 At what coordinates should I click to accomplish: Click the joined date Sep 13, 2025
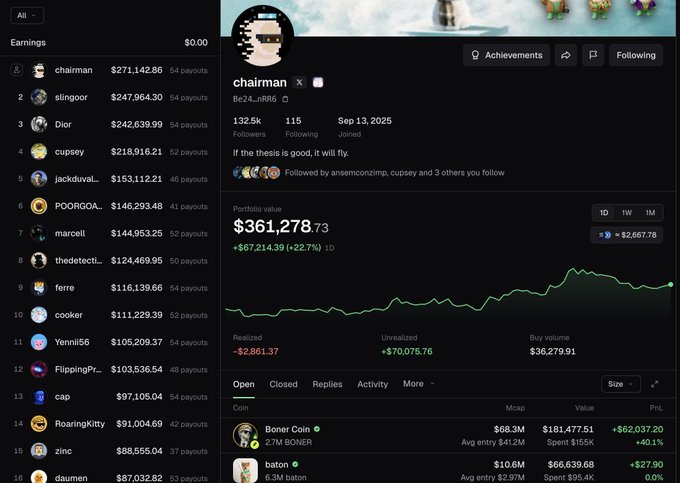click(x=365, y=121)
